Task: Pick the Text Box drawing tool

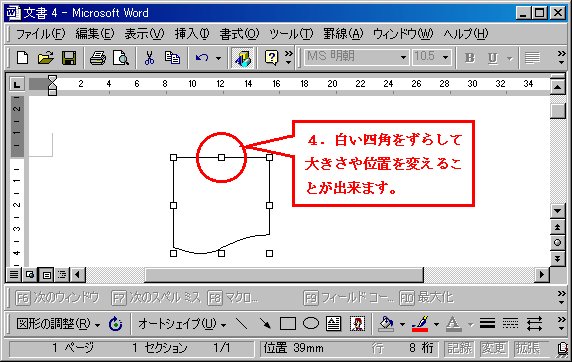Action: [333, 323]
